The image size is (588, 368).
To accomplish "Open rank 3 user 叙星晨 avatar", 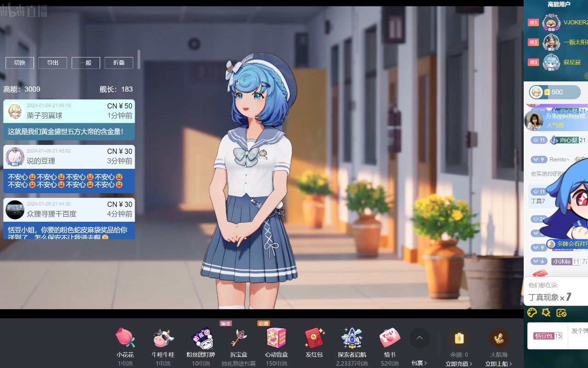I will (x=551, y=62).
